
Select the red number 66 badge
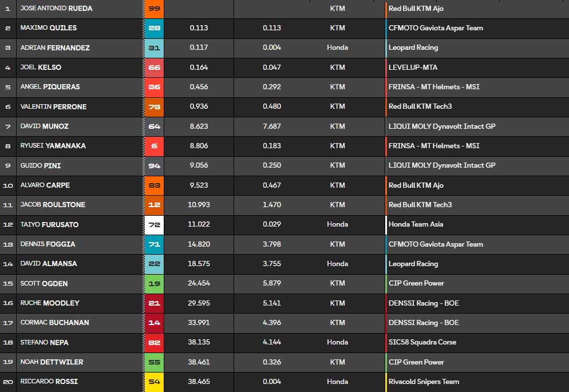(x=153, y=68)
